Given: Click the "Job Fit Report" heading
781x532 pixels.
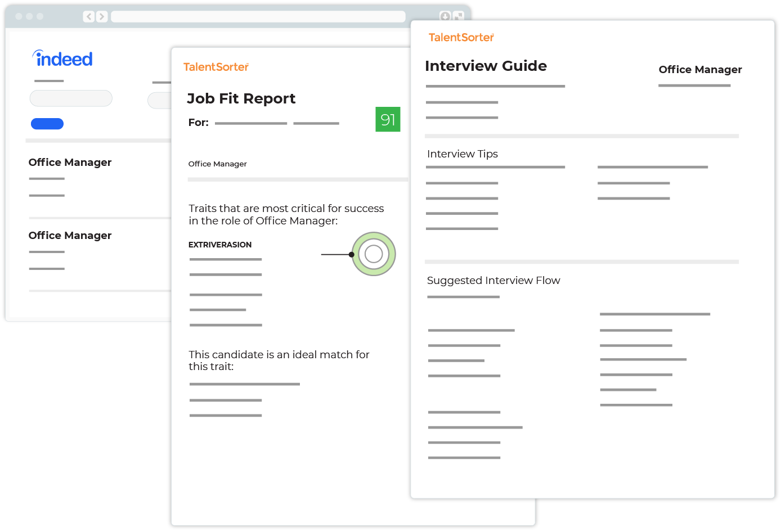Looking at the screenshot, I should point(241,99).
